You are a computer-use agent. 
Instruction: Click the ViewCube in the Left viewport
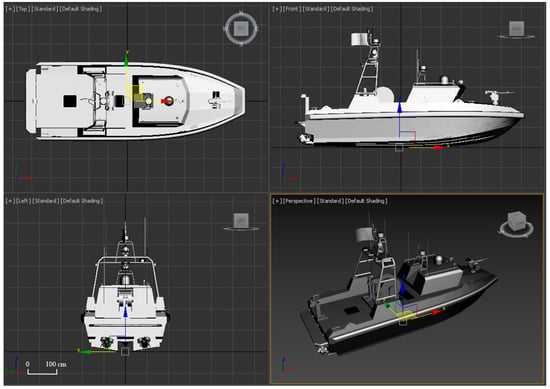[x=241, y=222]
